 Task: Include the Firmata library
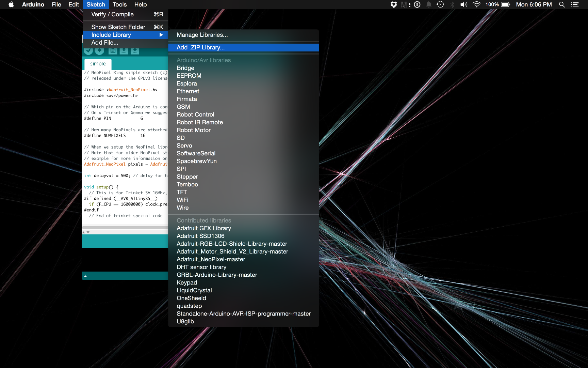pyautogui.click(x=243, y=99)
